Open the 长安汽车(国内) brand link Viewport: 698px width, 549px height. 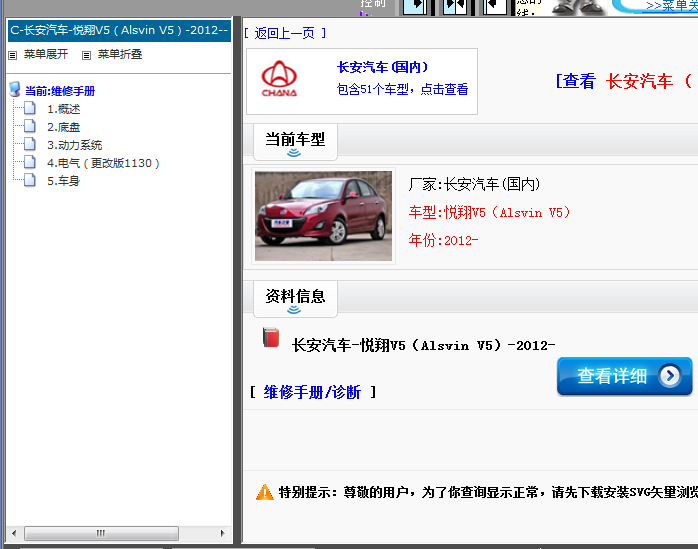click(x=382, y=67)
